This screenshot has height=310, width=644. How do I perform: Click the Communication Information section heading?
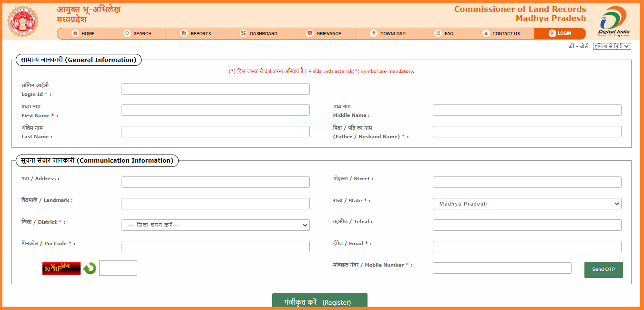point(97,161)
